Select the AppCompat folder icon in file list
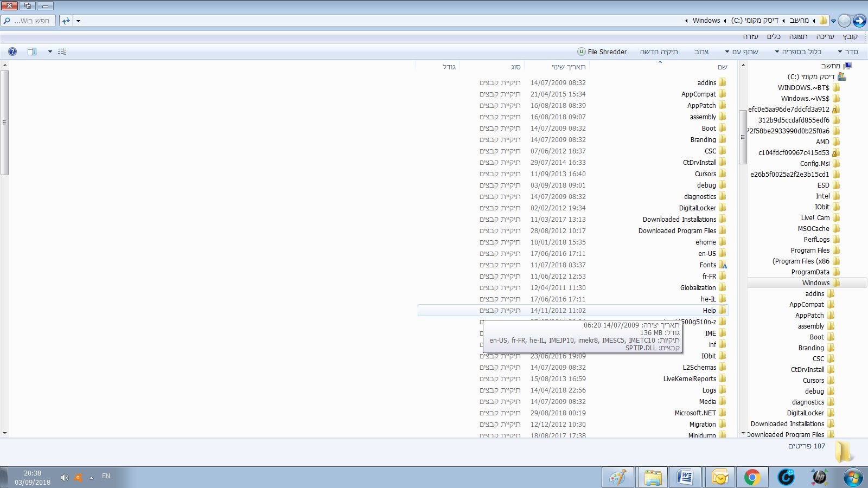 tap(723, 94)
